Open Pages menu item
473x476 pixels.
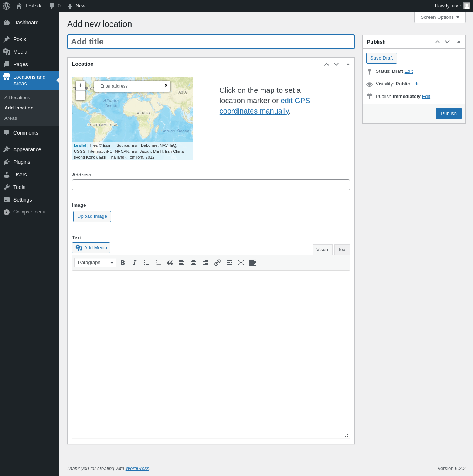pyautogui.click(x=30, y=64)
